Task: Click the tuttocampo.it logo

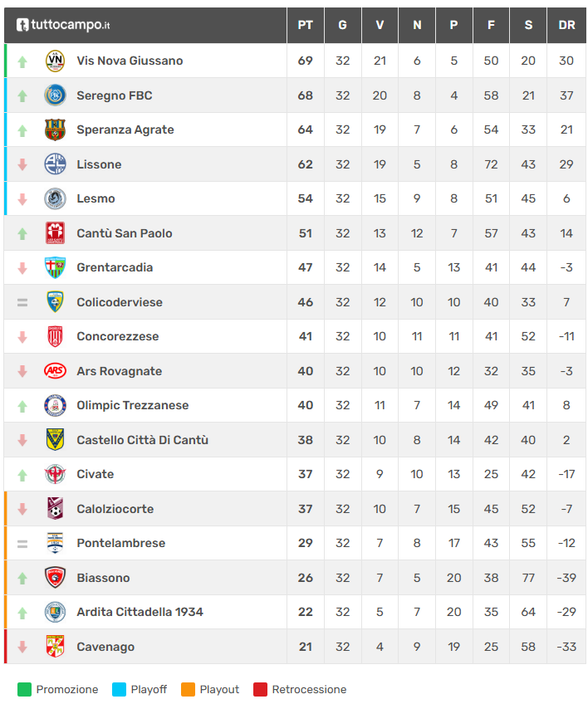Action: pyautogui.click(x=63, y=25)
